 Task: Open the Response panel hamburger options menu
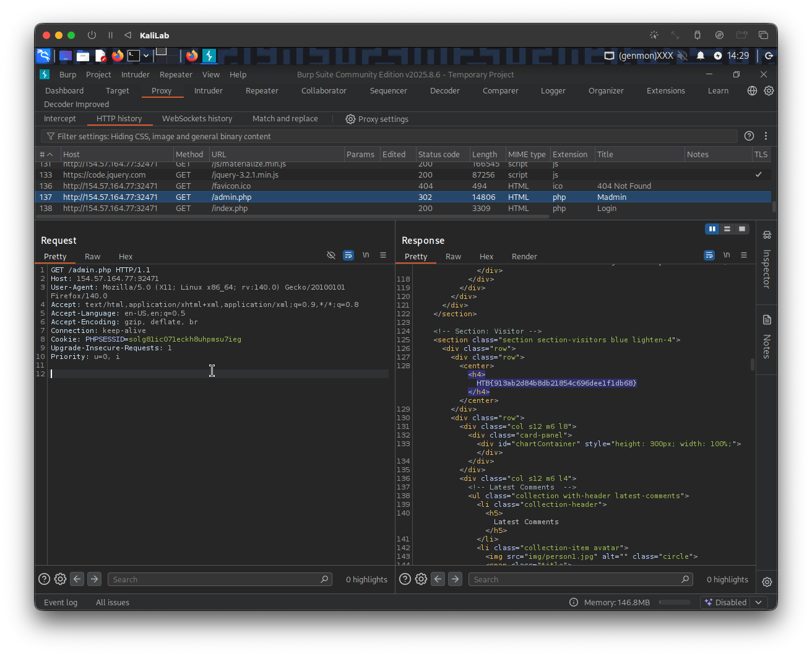pyautogui.click(x=744, y=256)
